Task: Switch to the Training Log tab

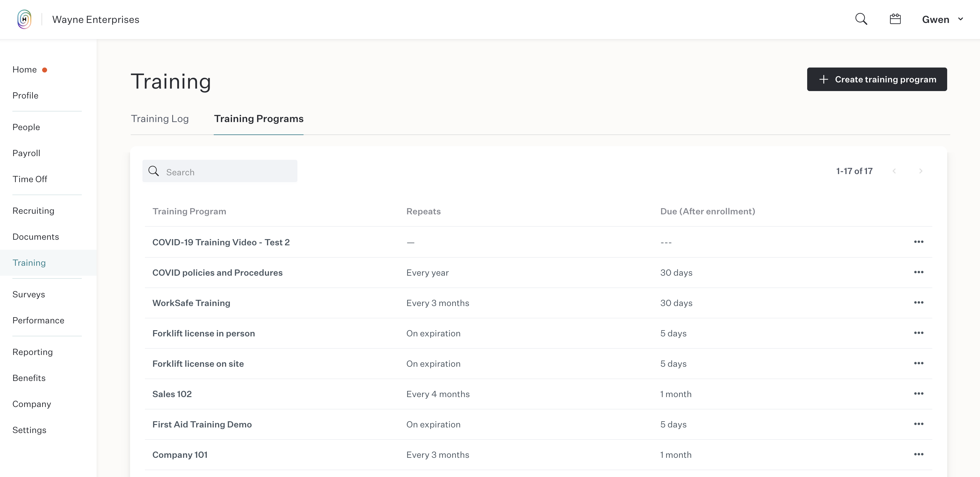Action: click(160, 119)
